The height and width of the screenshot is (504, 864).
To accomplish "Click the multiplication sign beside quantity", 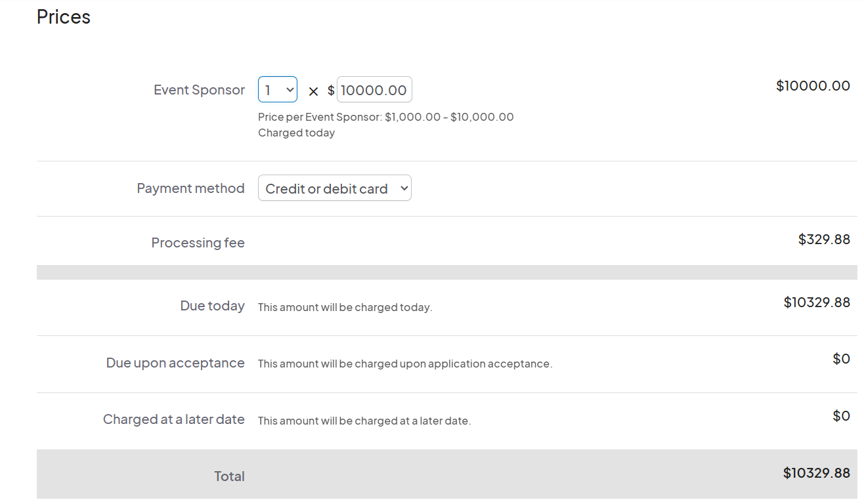I will [x=313, y=91].
